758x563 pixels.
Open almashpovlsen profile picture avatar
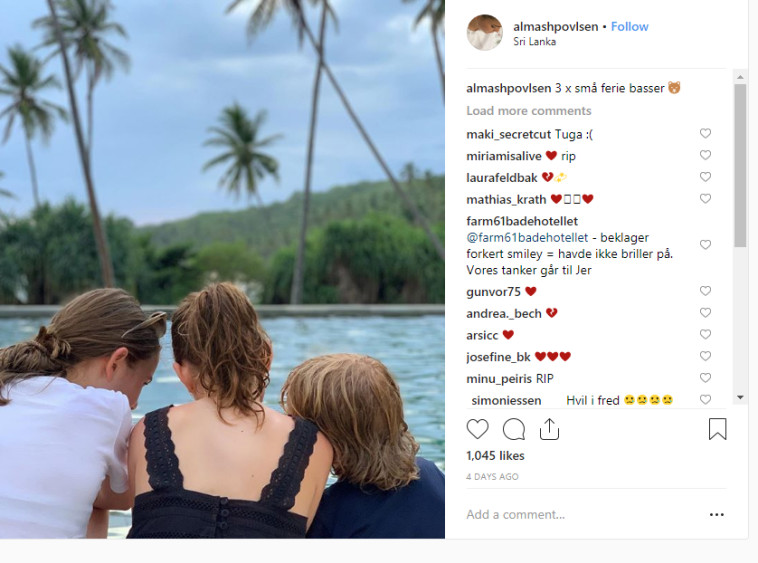click(x=485, y=33)
